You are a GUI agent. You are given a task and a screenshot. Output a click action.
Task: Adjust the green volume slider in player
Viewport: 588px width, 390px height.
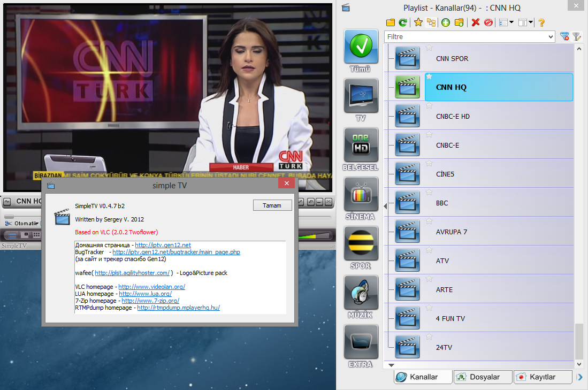point(314,235)
